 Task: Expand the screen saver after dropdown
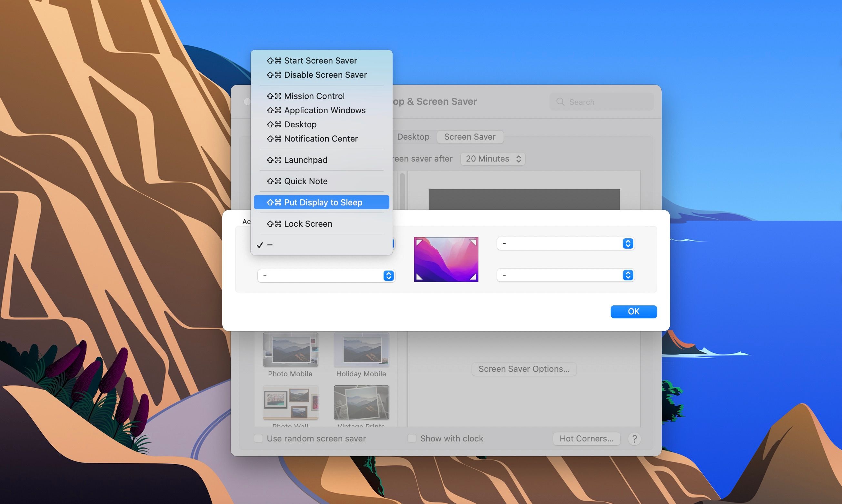492,158
